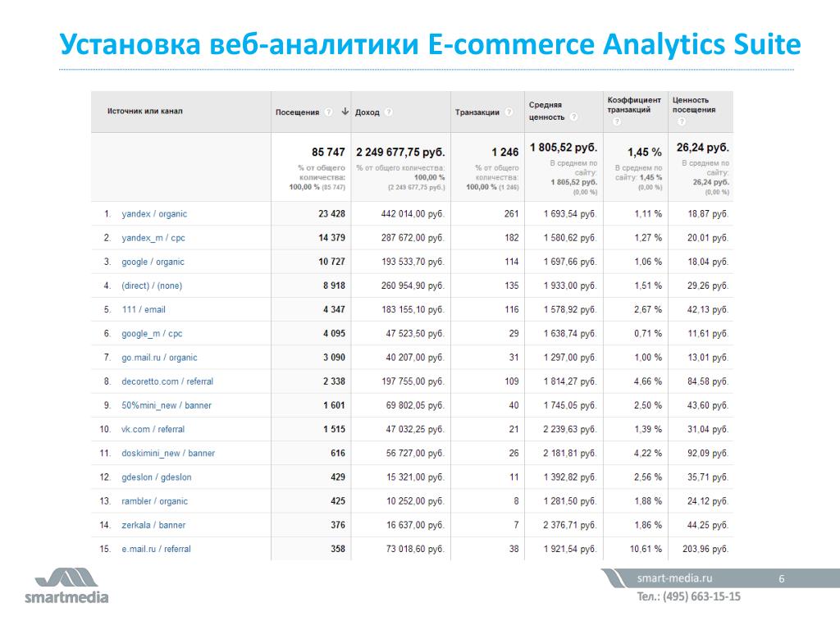Click help icon under Ценность посещения
This screenshot has height=630, width=840.
pyautogui.click(x=682, y=121)
